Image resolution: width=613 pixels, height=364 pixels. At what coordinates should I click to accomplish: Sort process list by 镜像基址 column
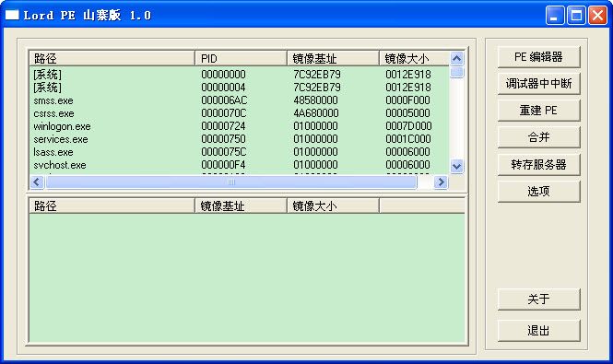(x=333, y=59)
